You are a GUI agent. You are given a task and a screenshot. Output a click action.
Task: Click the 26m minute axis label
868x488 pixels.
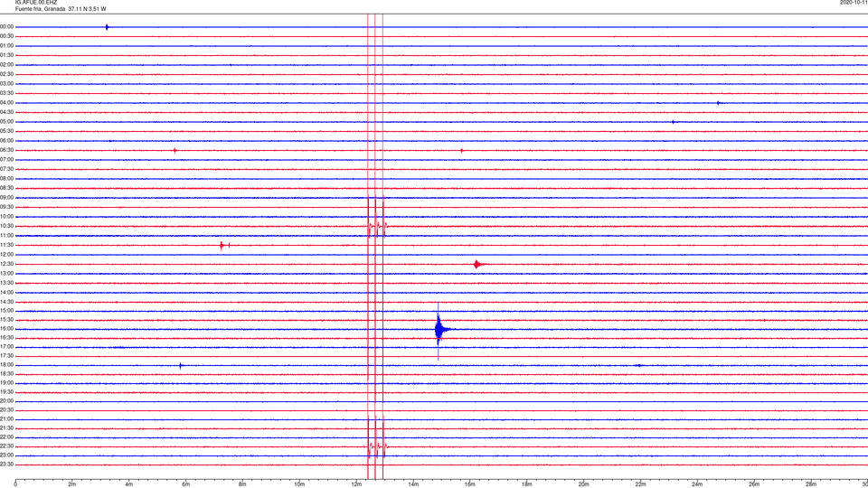(x=754, y=484)
